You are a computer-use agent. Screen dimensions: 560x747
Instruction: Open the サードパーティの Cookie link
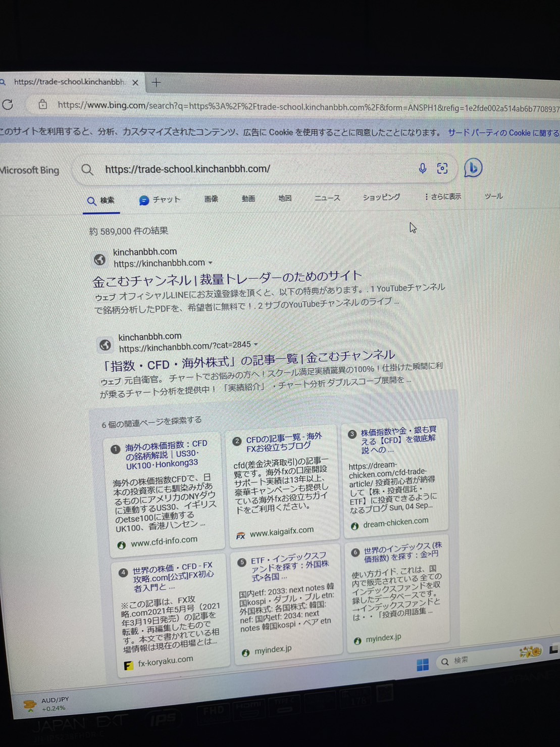(x=503, y=133)
